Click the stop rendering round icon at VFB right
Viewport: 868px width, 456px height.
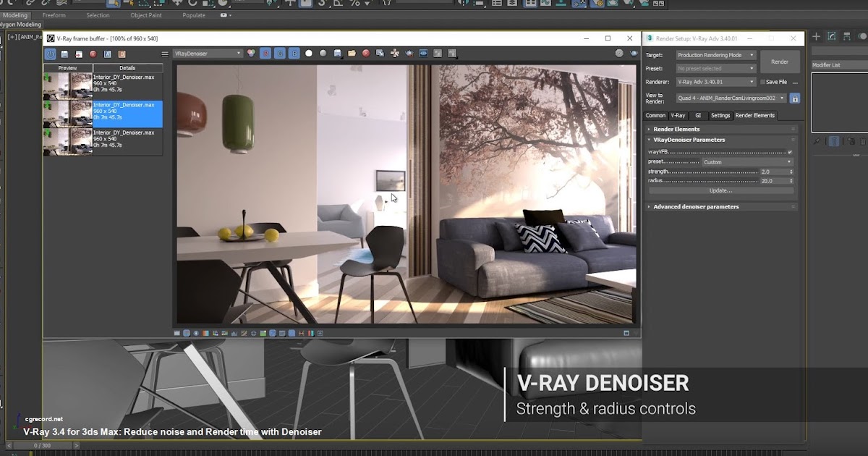point(619,54)
